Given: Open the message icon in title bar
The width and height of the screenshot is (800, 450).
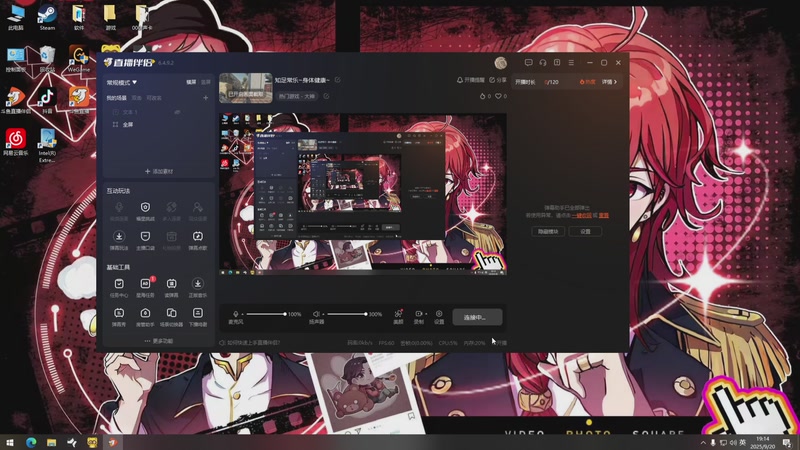Looking at the screenshot, I should (x=529, y=63).
